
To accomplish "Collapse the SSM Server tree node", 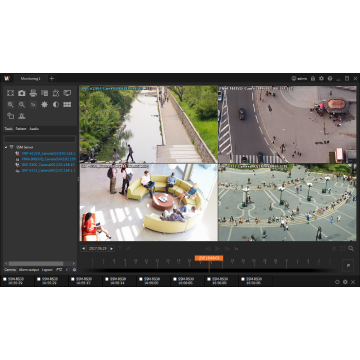I will (x=6, y=147).
